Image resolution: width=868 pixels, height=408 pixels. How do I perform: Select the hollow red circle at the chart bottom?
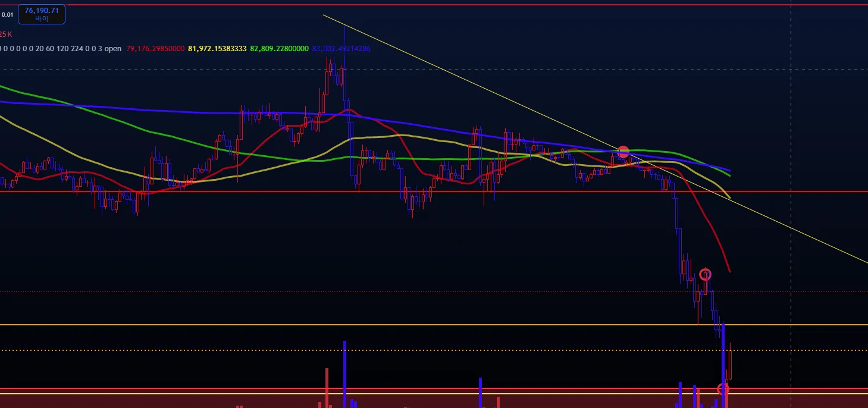click(x=723, y=390)
